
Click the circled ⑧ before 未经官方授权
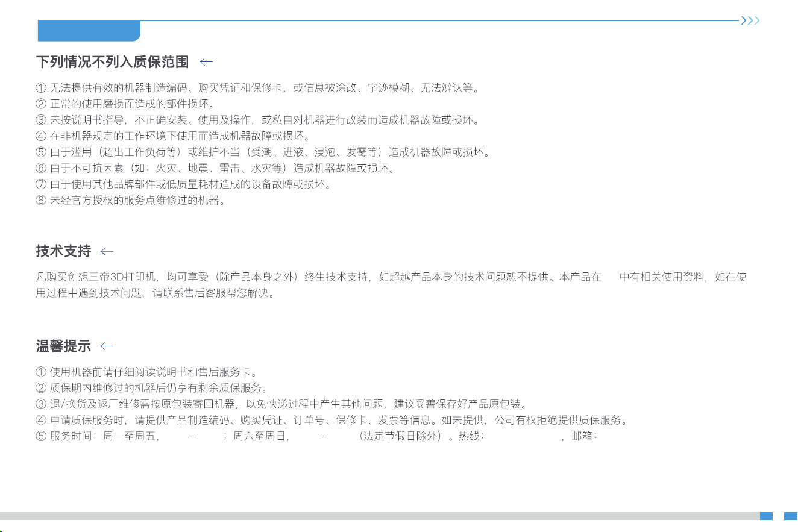pyautogui.click(x=41, y=201)
